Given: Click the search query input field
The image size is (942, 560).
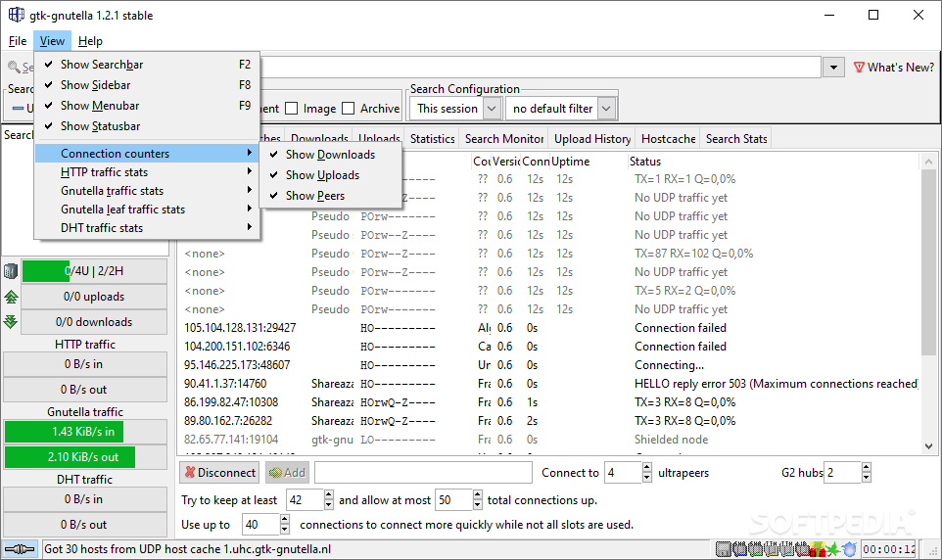Looking at the screenshot, I should pos(540,68).
